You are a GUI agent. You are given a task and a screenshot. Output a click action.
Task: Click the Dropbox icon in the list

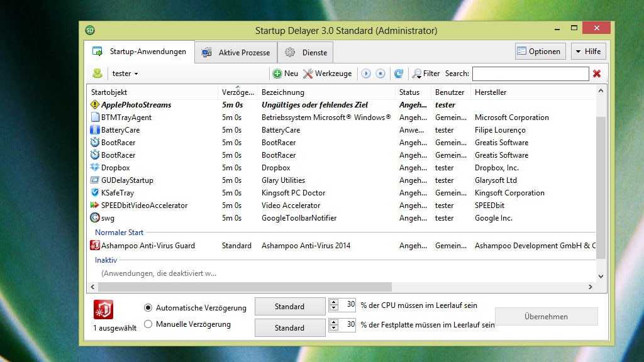[95, 167]
